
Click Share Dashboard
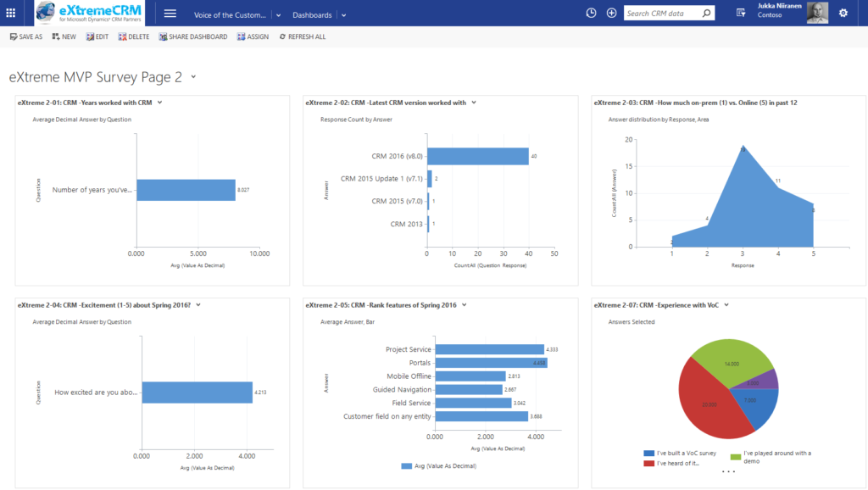pyautogui.click(x=193, y=36)
